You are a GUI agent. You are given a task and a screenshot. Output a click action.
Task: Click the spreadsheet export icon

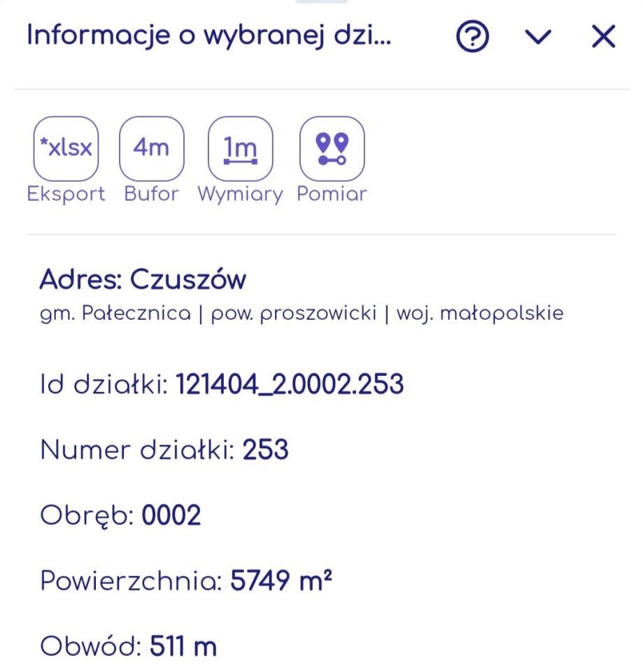click(66, 147)
